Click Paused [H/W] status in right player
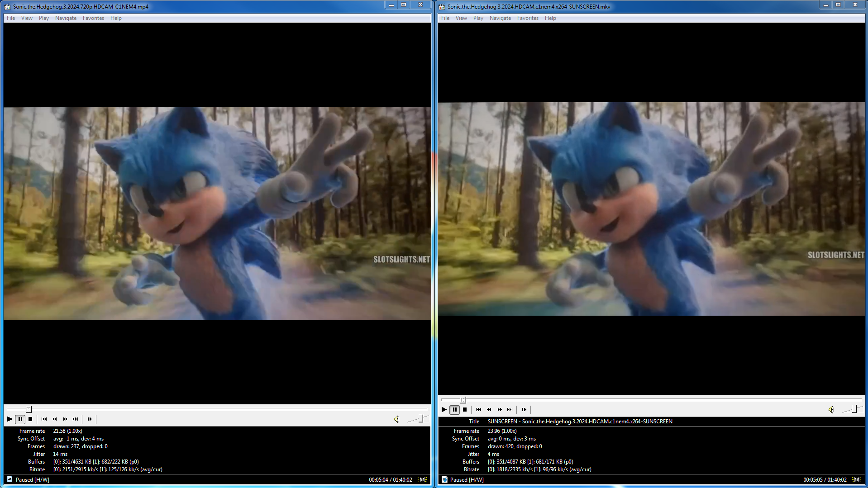Image resolution: width=868 pixels, height=488 pixels. point(467,480)
